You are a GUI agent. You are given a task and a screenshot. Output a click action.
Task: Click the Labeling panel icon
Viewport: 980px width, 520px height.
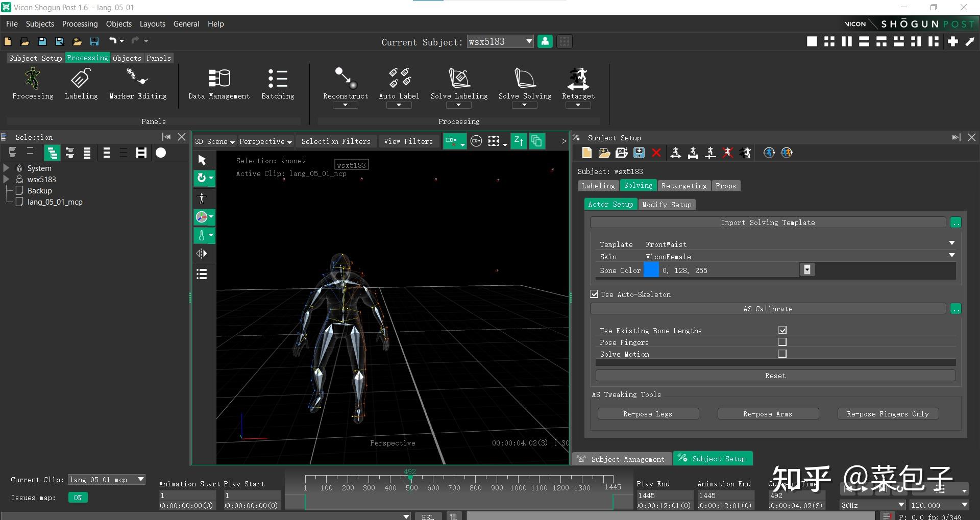81,79
